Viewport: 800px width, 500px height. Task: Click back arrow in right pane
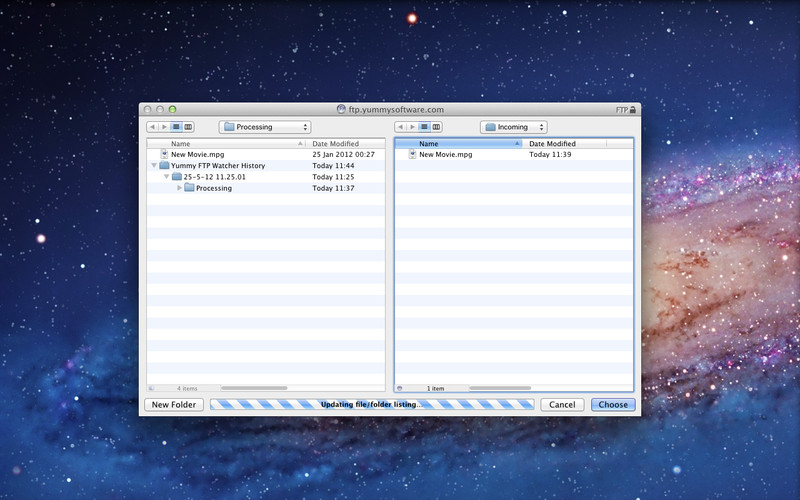[400, 127]
